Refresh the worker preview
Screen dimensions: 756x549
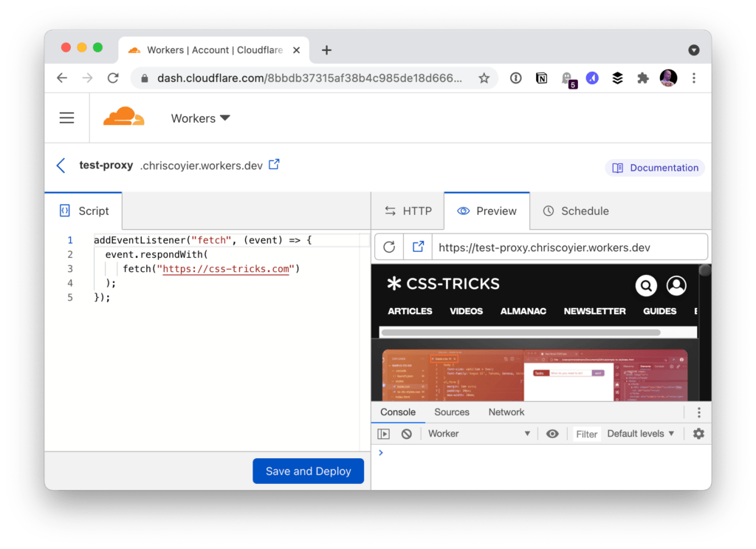pyautogui.click(x=389, y=247)
